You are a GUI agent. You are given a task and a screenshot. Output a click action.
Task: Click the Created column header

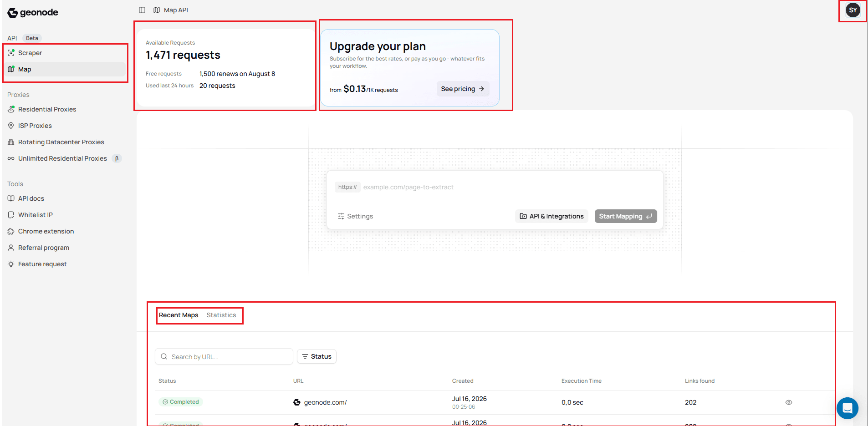[x=463, y=381]
